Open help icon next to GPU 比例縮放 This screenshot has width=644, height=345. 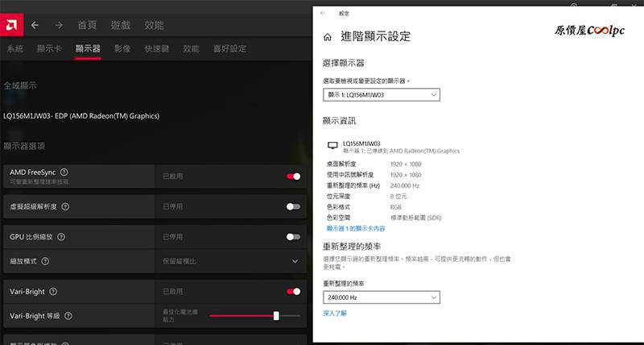click(61, 237)
